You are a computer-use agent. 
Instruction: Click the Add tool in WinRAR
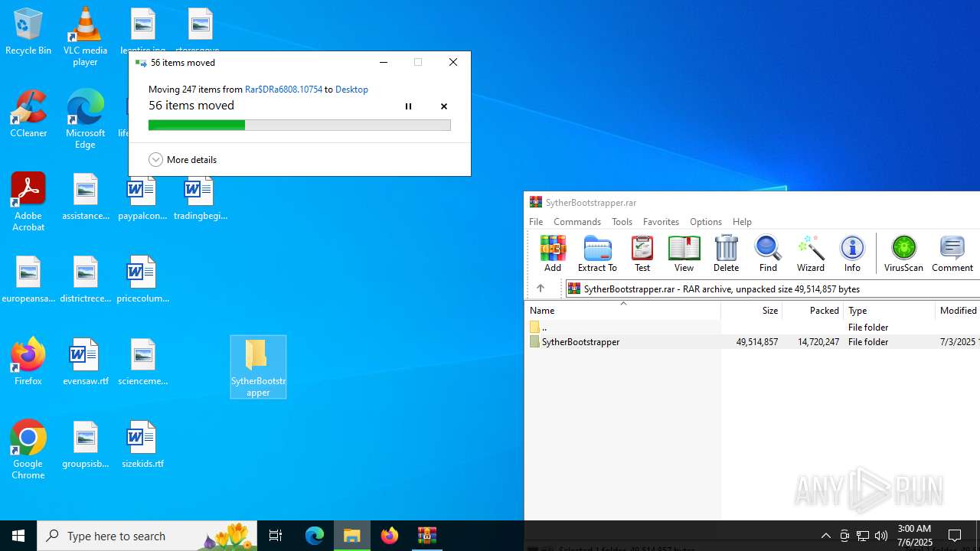tap(552, 253)
